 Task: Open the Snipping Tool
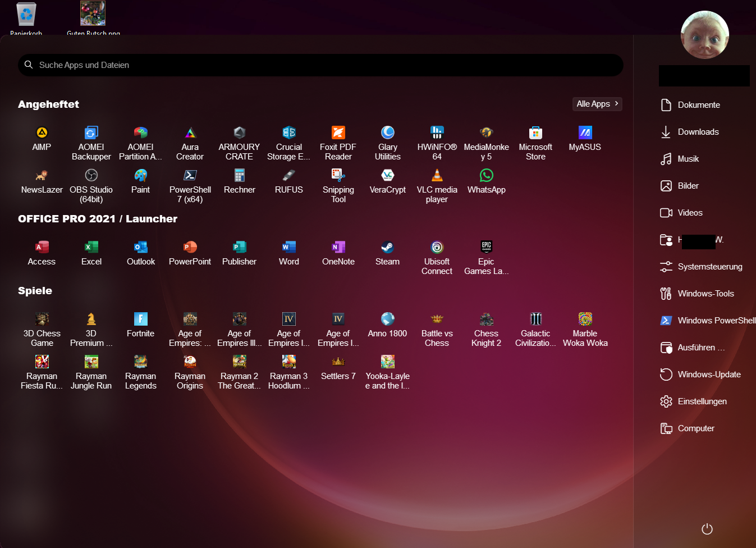coord(338,186)
